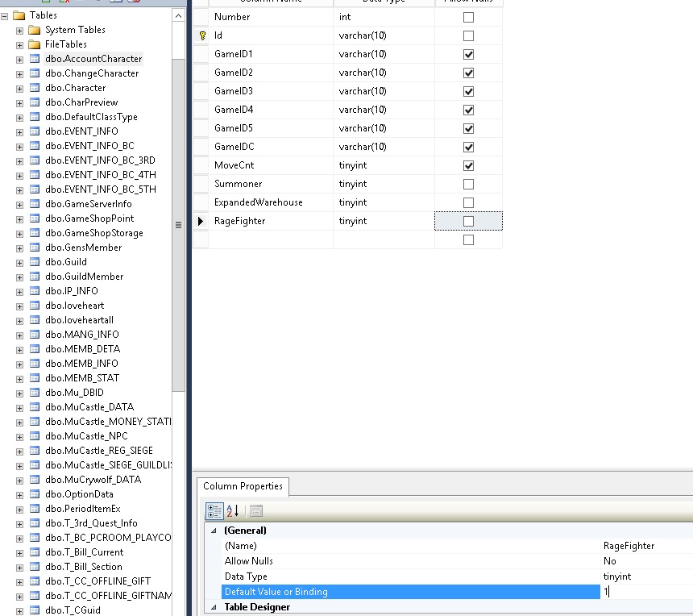This screenshot has height=616, width=693.
Task: Click the table icon for dbo.IP_INFO
Action: (35, 291)
